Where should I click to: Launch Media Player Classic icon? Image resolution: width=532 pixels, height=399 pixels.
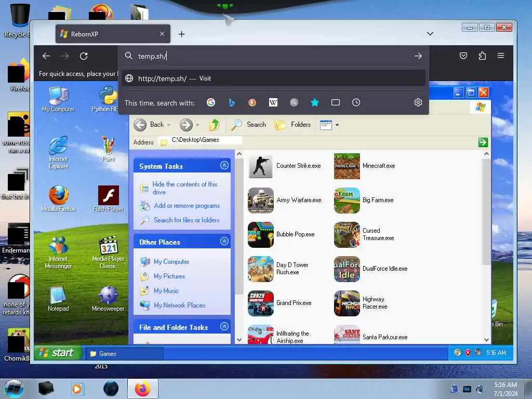[108, 252]
